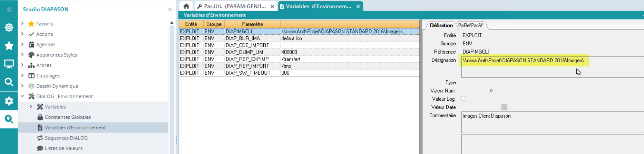Sort by the Paramètre column header
The width and height of the screenshot is (644, 154).
click(x=252, y=24)
